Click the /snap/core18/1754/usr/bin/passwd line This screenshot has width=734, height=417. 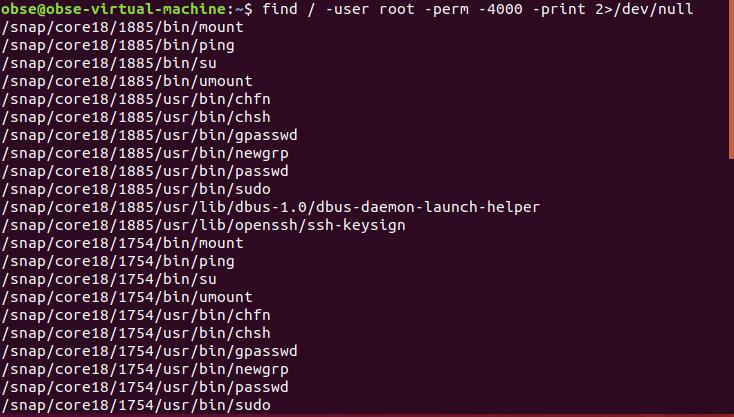(x=144, y=387)
